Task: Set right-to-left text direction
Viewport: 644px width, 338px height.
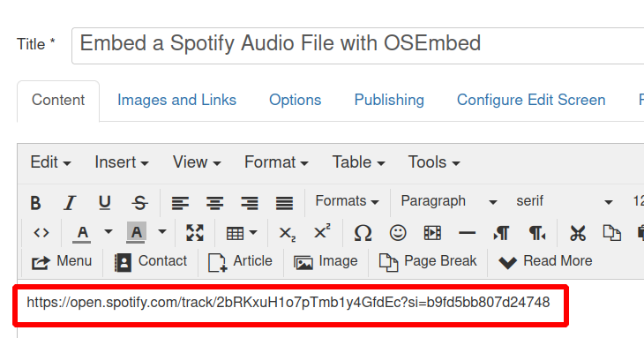Action: click(x=536, y=233)
